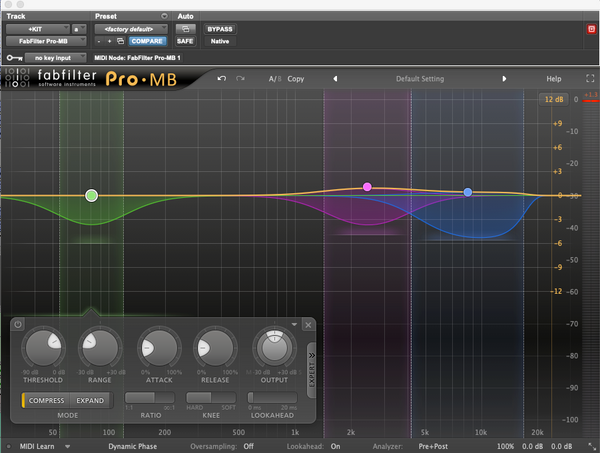Screen dimensions: 600x453
Task: Click the RANGE knob
Action: pyautogui.click(x=100, y=348)
